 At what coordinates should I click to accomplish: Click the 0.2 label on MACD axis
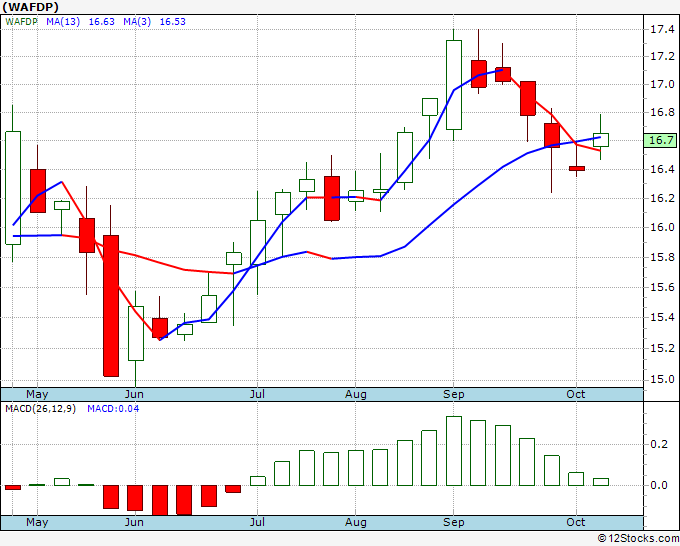click(659, 444)
